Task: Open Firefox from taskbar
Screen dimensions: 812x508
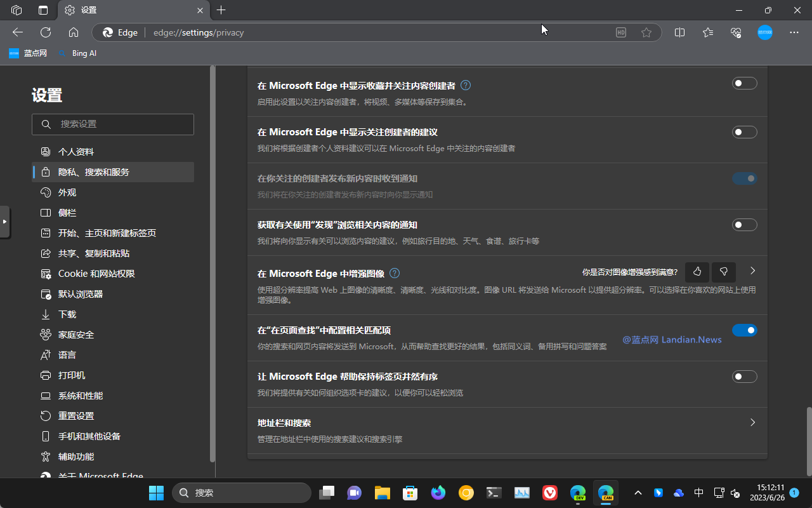Action: (x=438, y=493)
